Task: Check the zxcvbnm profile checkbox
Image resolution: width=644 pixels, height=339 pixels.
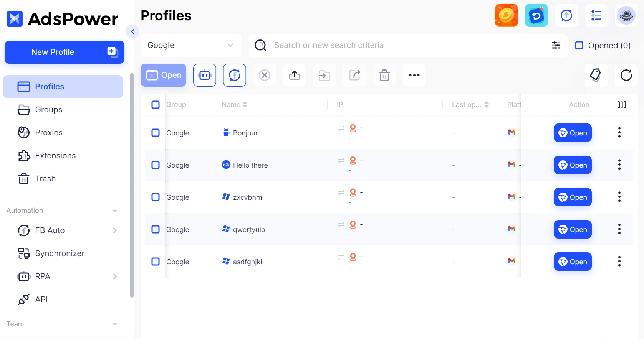Action: coord(156,197)
